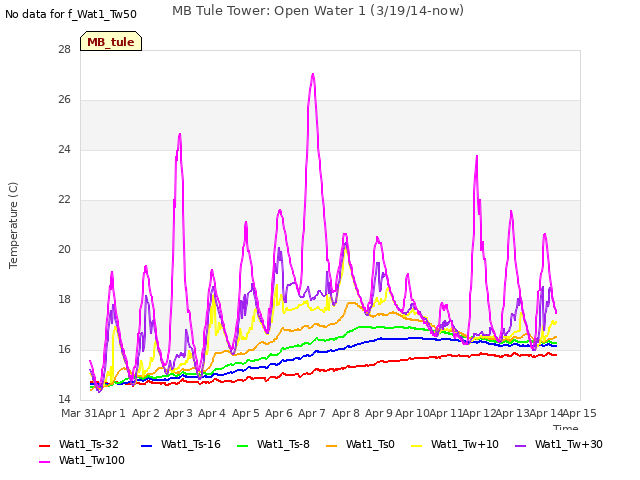Click the Apr 5 x-axis label
Image resolution: width=640 pixels, height=480 pixels.
click(246, 413)
